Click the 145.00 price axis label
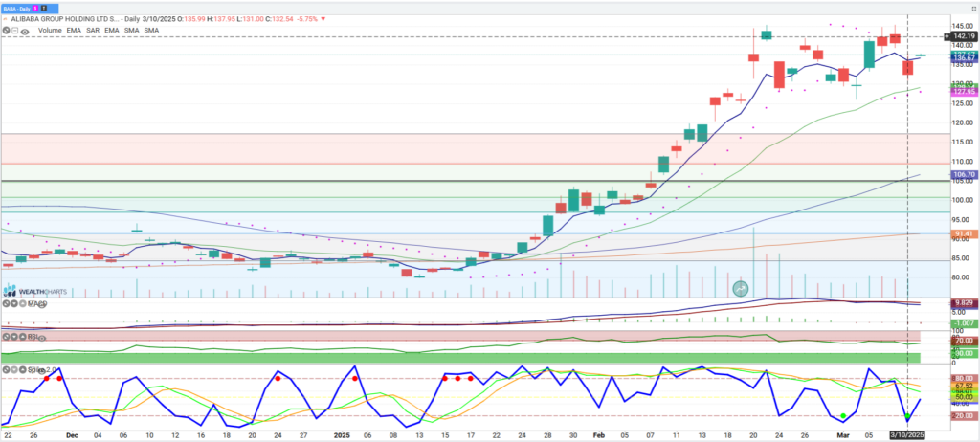The height and width of the screenshot is (442, 980). (x=963, y=26)
